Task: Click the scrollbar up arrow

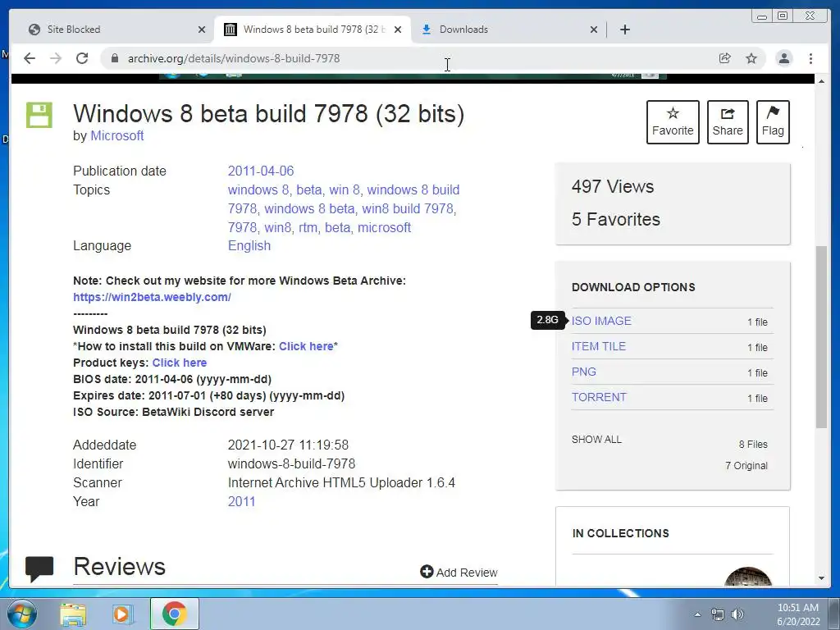Action: [821, 80]
